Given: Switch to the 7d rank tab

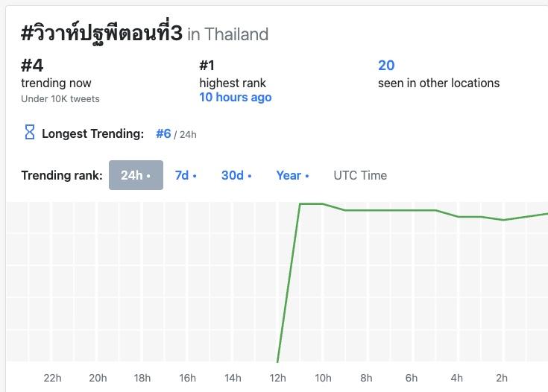Looking at the screenshot, I should pos(186,176).
